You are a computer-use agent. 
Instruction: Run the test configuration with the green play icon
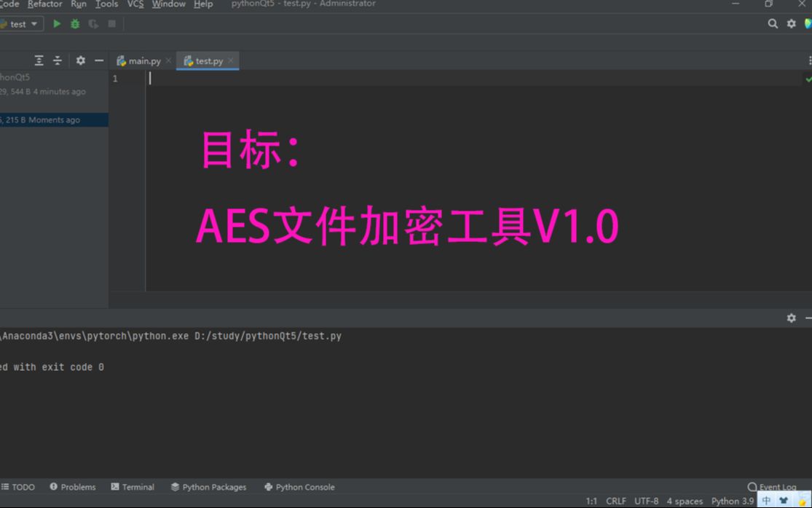click(x=56, y=23)
